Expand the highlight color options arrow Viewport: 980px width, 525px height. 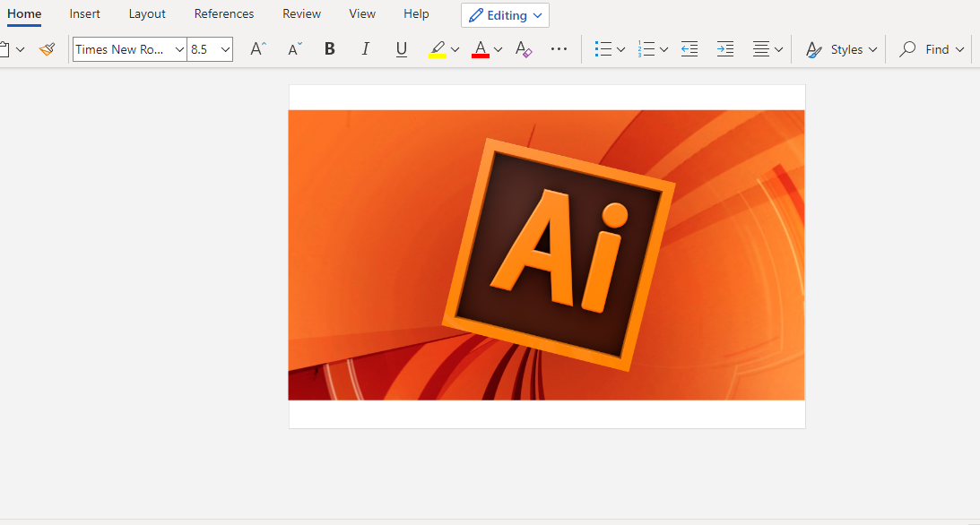tap(455, 49)
